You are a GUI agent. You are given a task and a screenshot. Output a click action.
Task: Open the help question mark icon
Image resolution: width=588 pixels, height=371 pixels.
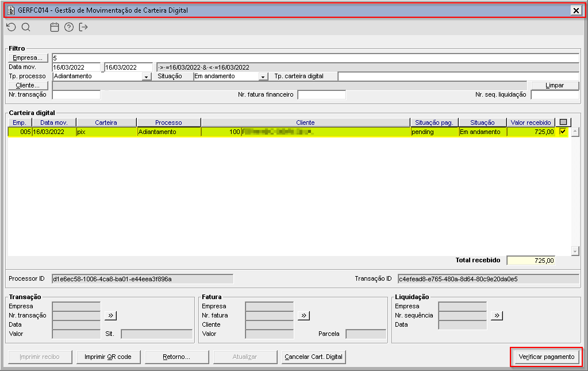pyautogui.click(x=69, y=27)
